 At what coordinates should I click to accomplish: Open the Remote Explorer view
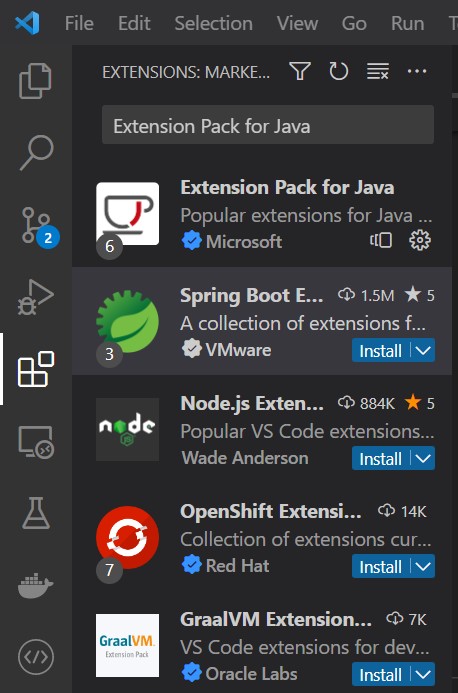pyautogui.click(x=35, y=442)
